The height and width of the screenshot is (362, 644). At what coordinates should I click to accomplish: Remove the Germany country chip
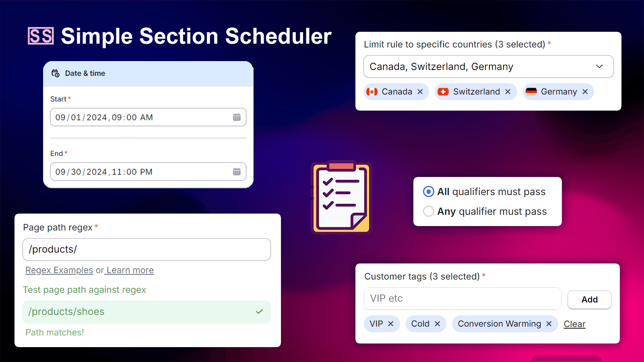585,92
